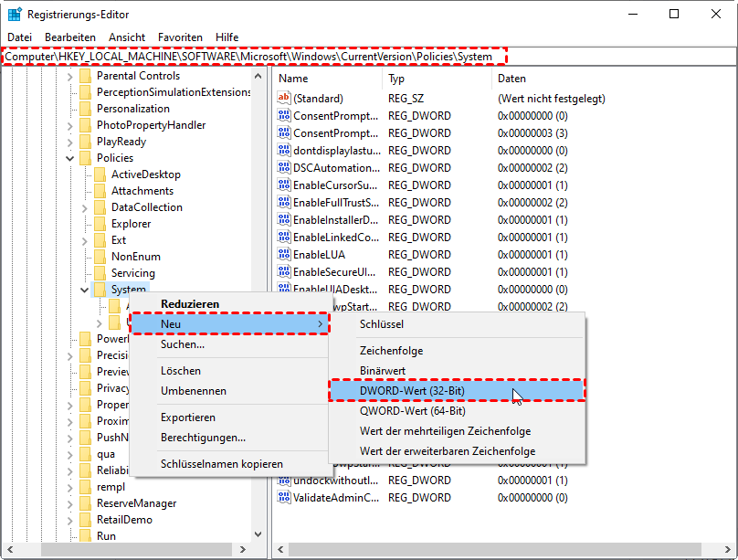The image size is (738, 560).
Task: Open the Neu submenu entry
Action: pos(228,323)
